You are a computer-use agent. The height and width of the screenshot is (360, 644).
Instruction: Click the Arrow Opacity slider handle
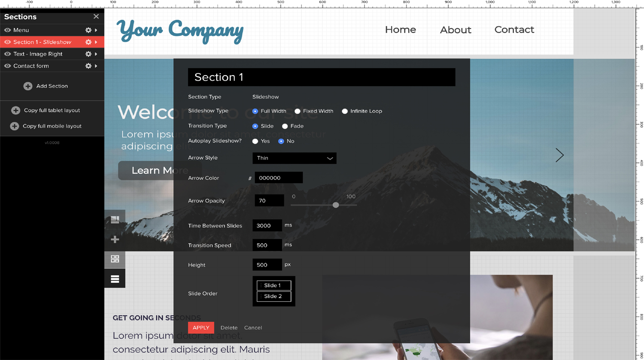pos(336,205)
